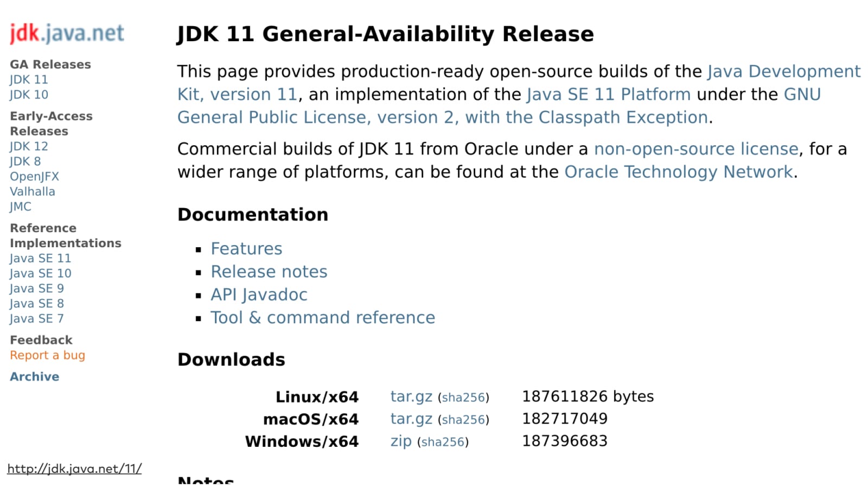Download the Linux/x64 tar.gz
The height and width of the screenshot is (488, 868).
click(411, 397)
